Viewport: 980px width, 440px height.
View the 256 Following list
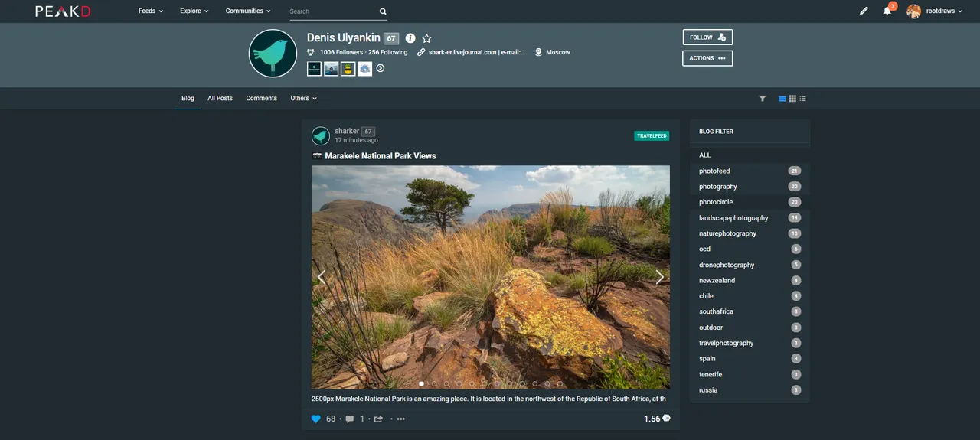387,52
